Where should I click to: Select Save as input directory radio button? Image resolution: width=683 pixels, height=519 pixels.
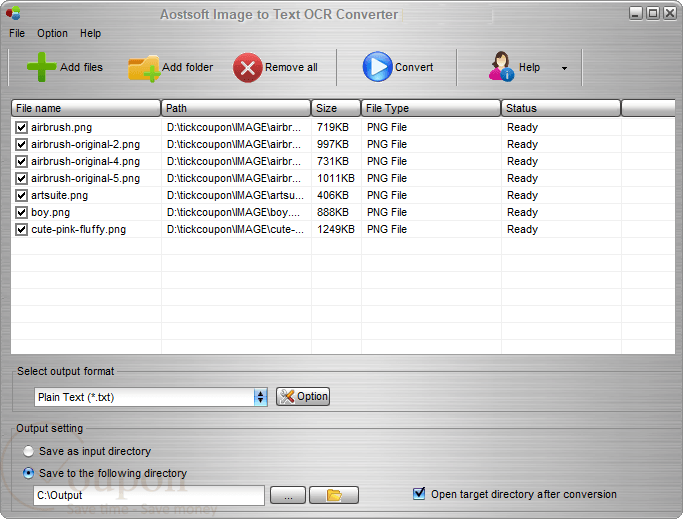28,451
